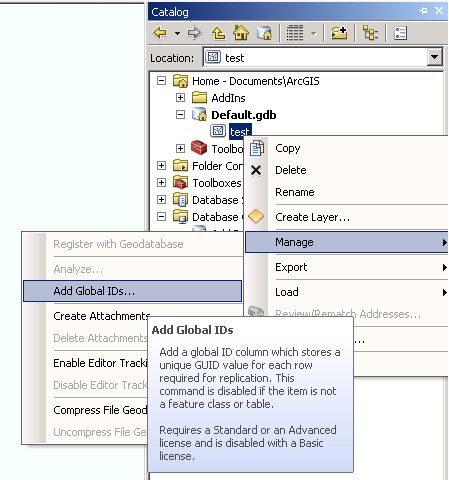Click Create Attachments in Manage submenu

point(102,316)
